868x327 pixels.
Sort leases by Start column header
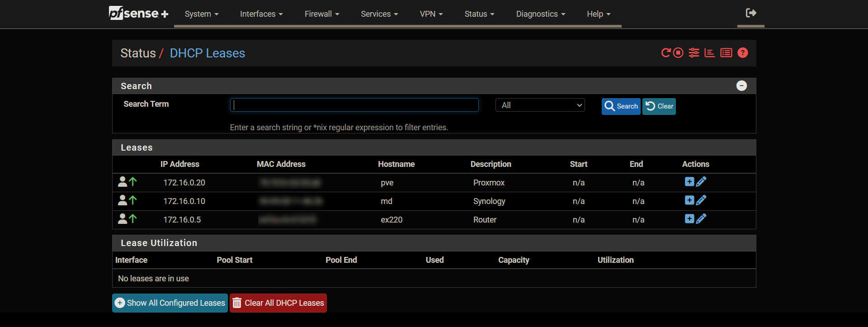click(579, 164)
